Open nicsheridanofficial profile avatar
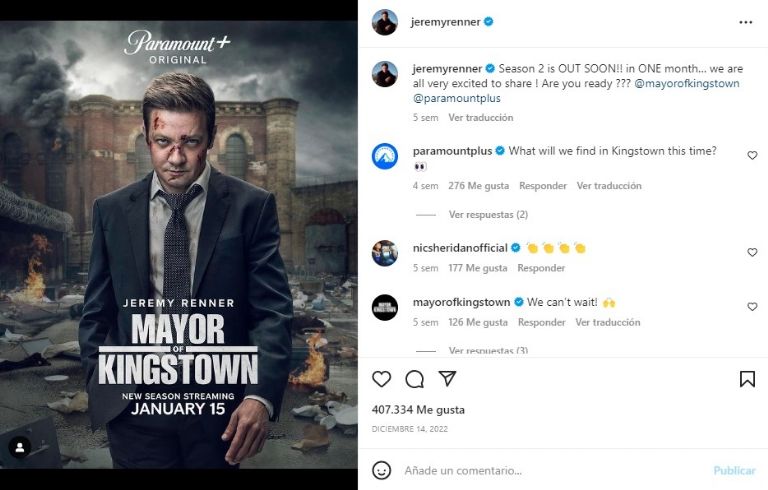This screenshot has height=490, width=768. point(385,254)
